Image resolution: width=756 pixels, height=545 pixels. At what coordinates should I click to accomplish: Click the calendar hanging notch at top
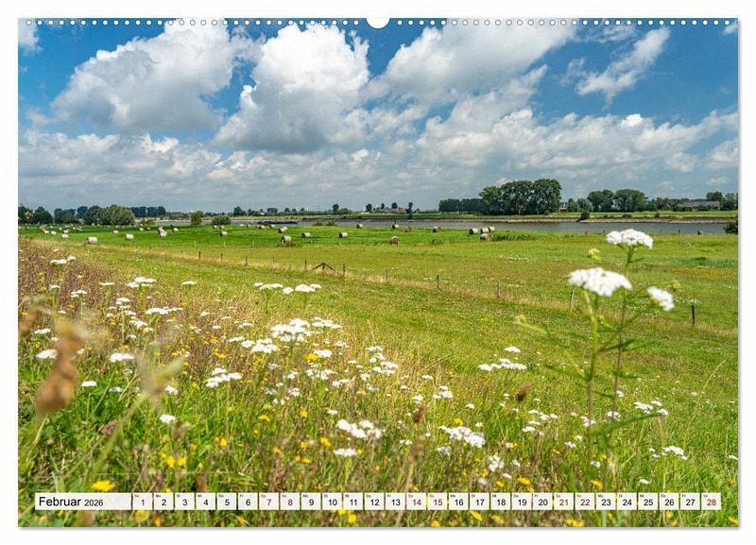(378, 23)
